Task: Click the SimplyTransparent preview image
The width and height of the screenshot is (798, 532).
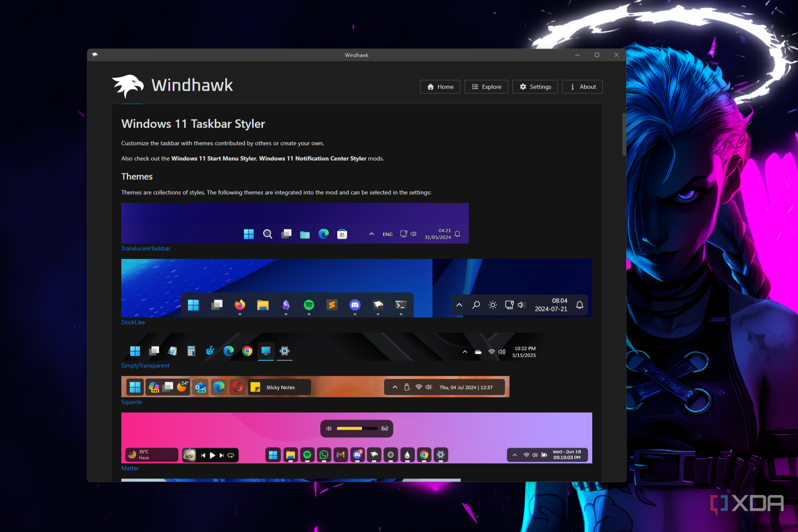Action: (x=333, y=347)
